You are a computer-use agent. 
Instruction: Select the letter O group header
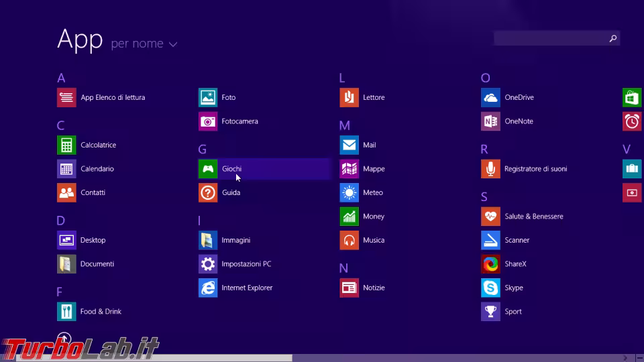486,78
